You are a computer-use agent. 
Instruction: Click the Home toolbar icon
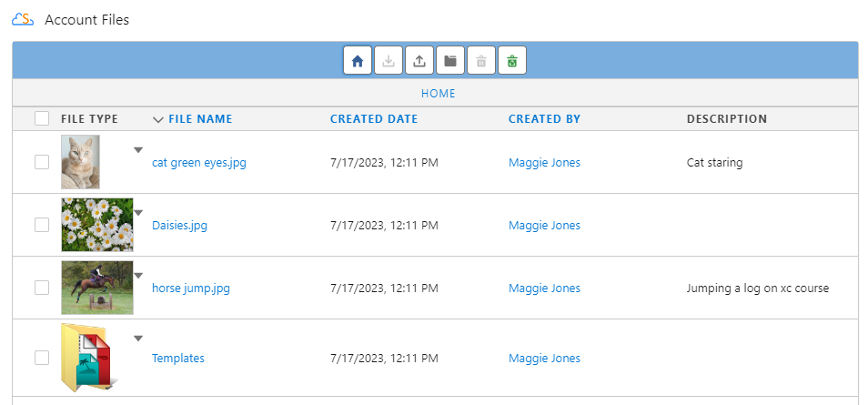[x=358, y=61]
